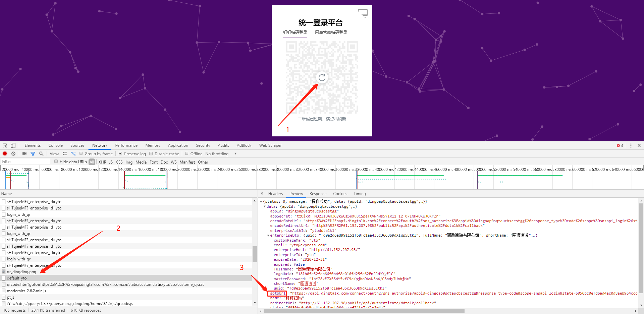Go to the Performance tab

point(126,145)
